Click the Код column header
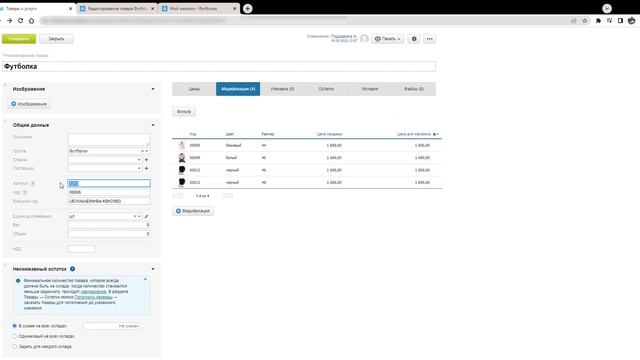Screen dimensions: 640x360 point(193,134)
